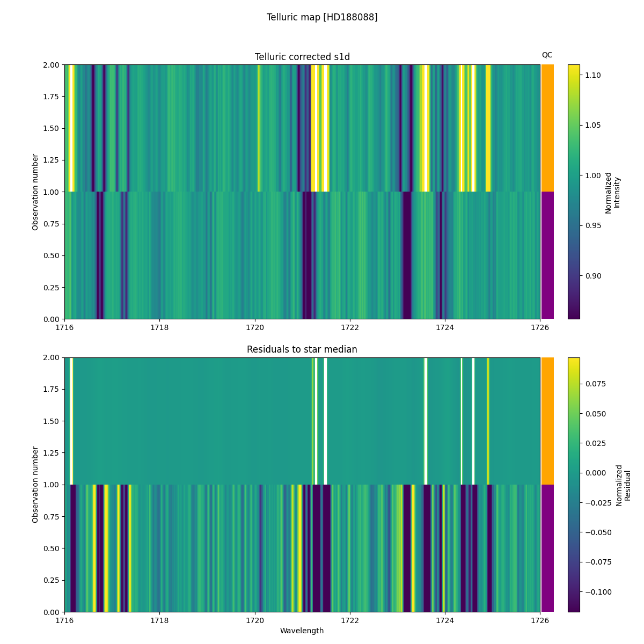Click the 'QC' label above the top plot
Screen dimensions: 644x644
[x=547, y=55]
